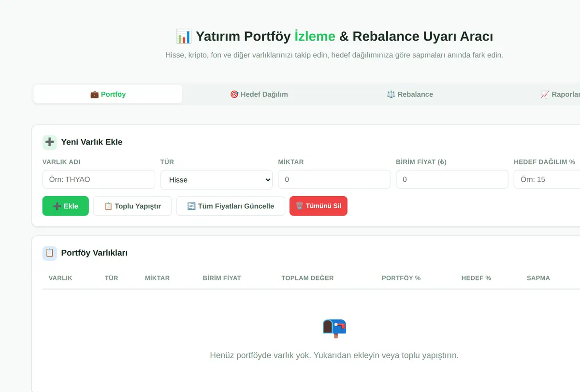Click the plus icon beside Yeni Varlık Ekle
580x392 pixels.
tap(50, 142)
